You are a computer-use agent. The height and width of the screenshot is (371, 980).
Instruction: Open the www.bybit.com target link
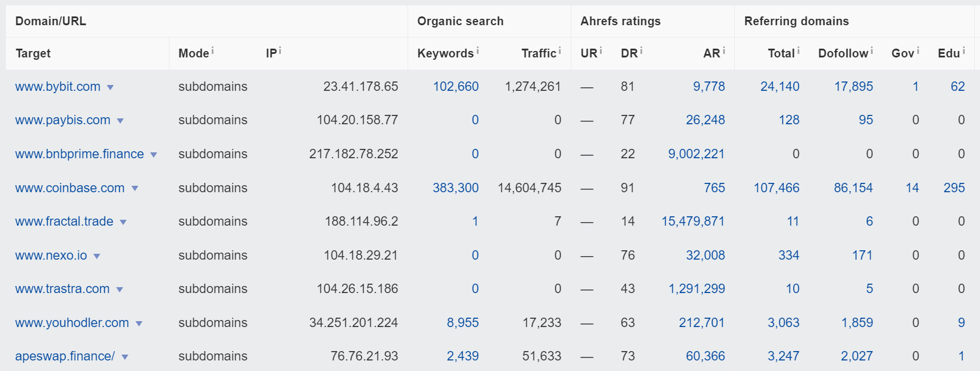[x=57, y=87]
